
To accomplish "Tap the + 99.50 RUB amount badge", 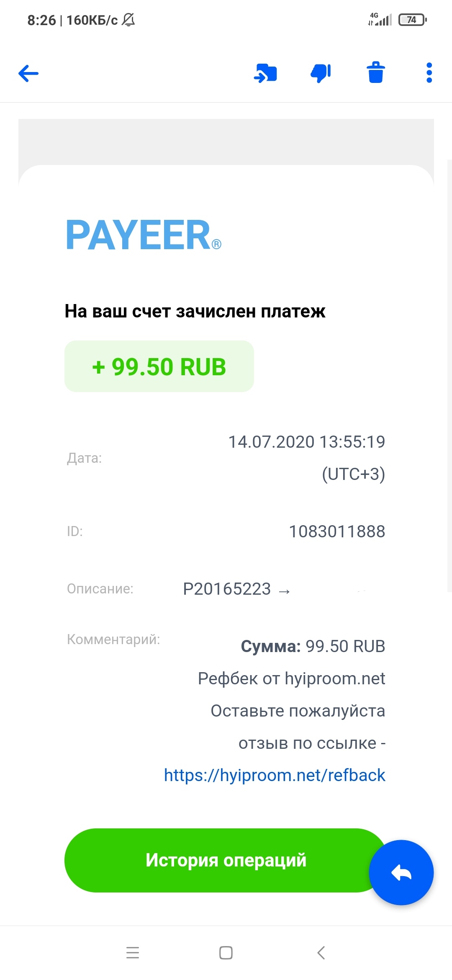I will 159,366.
